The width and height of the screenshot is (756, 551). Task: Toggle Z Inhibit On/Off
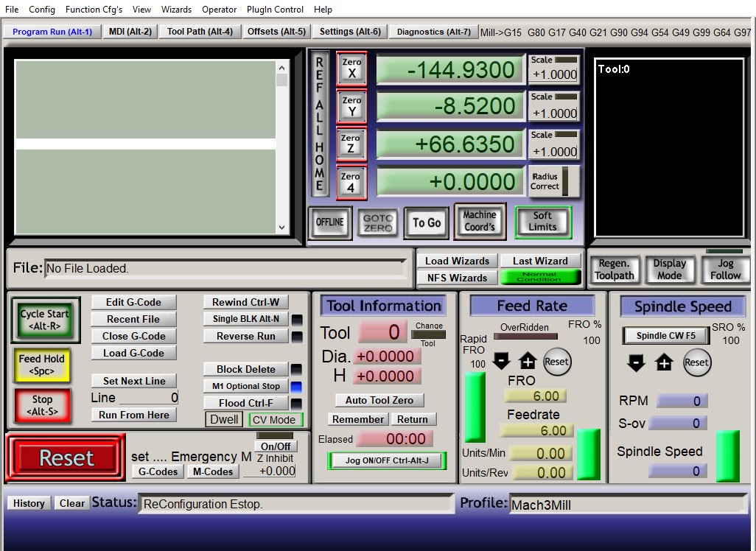click(x=276, y=446)
